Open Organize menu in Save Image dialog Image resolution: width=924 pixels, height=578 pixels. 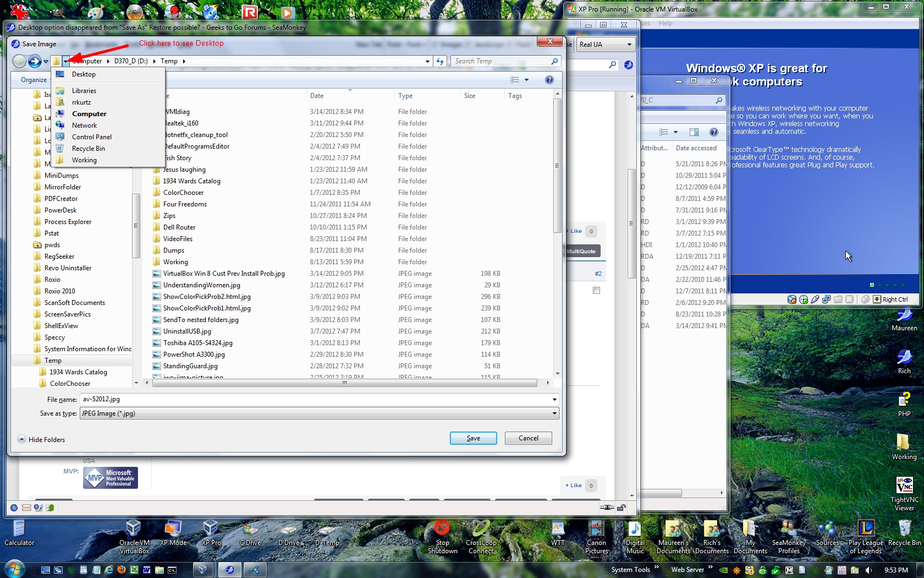coord(34,80)
